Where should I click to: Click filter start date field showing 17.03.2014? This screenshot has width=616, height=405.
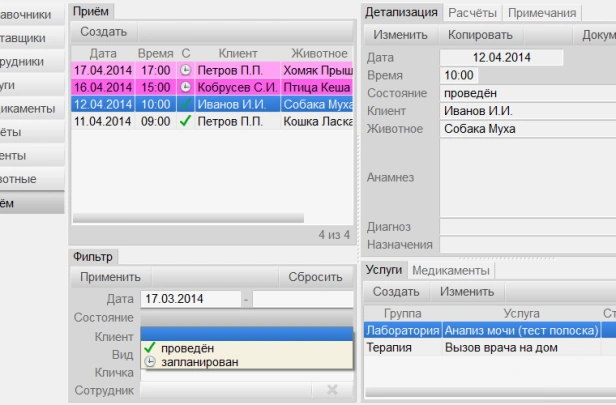[x=189, y=299]
